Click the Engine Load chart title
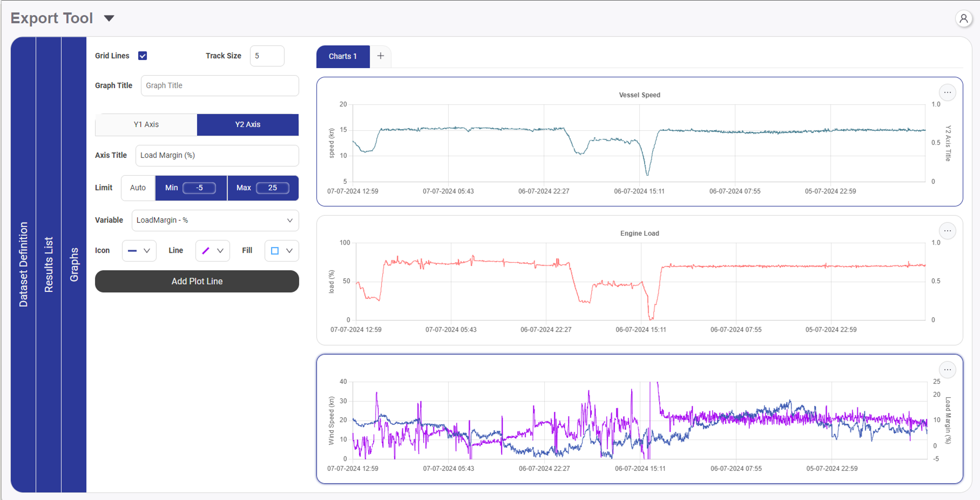980x500 pixels. click(640, 233)
